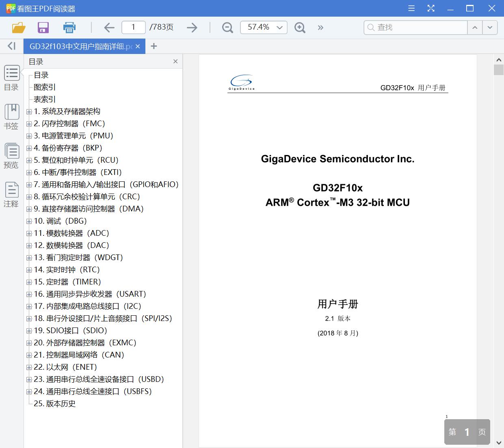Open the app hamburger menu in title bar
This screenshot has height=448, width=504.
(x=411, y=9)
